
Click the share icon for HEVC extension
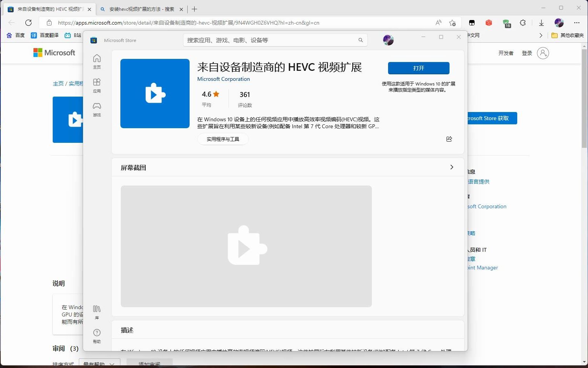coord(449,139)
